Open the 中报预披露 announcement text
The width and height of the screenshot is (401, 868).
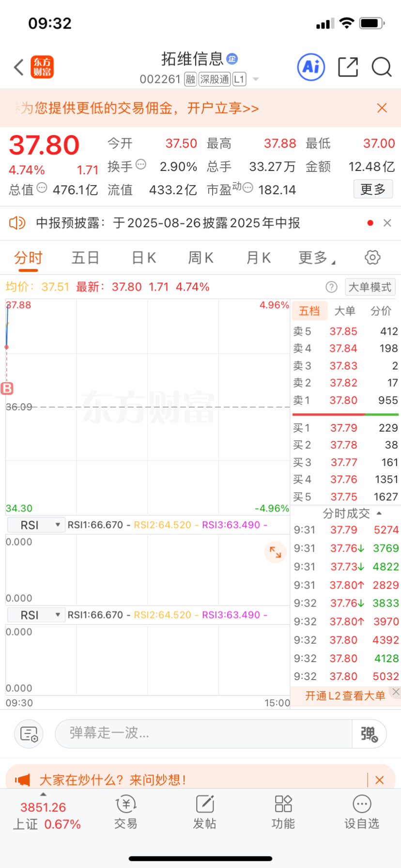[168, 223]
